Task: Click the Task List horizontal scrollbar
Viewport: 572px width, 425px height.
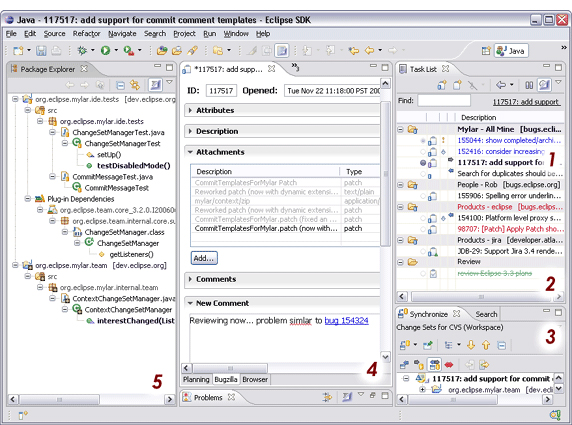Action: pyautogui.click(x=481, y=296)
